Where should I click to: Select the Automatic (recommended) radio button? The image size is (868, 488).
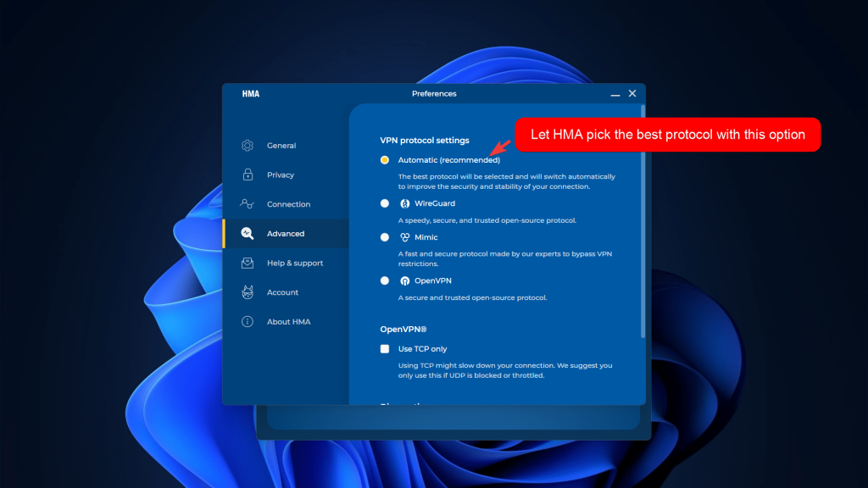point(385,160)
